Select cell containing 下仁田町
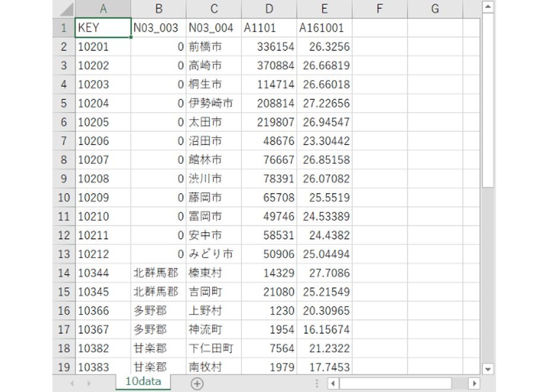 [x=214, y=349]
